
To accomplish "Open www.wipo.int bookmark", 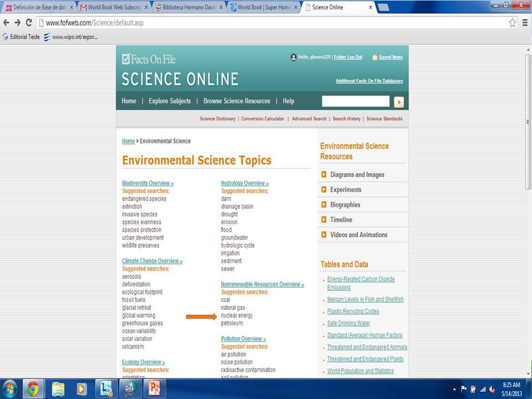I will pos(71,37).
